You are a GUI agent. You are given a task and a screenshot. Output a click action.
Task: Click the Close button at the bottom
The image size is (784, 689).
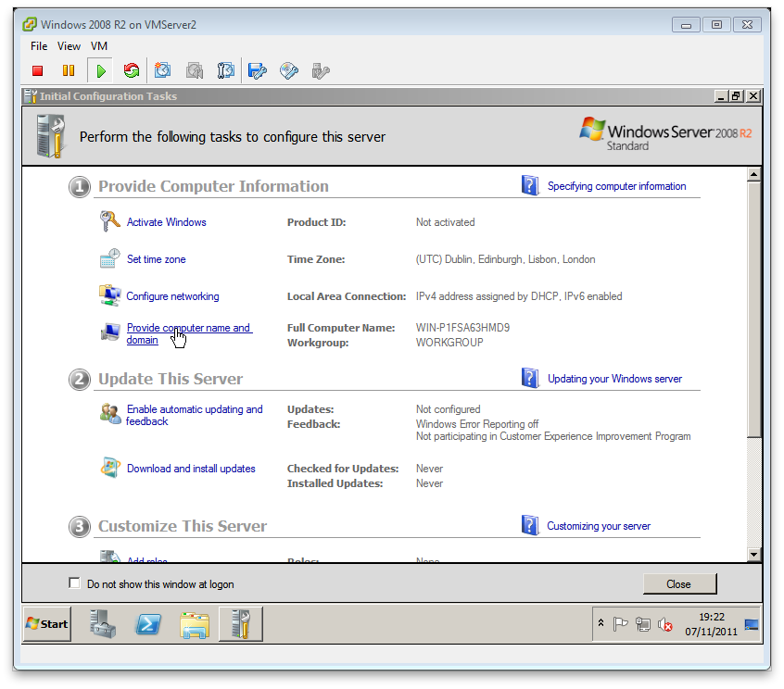click(x=678, y=583)
